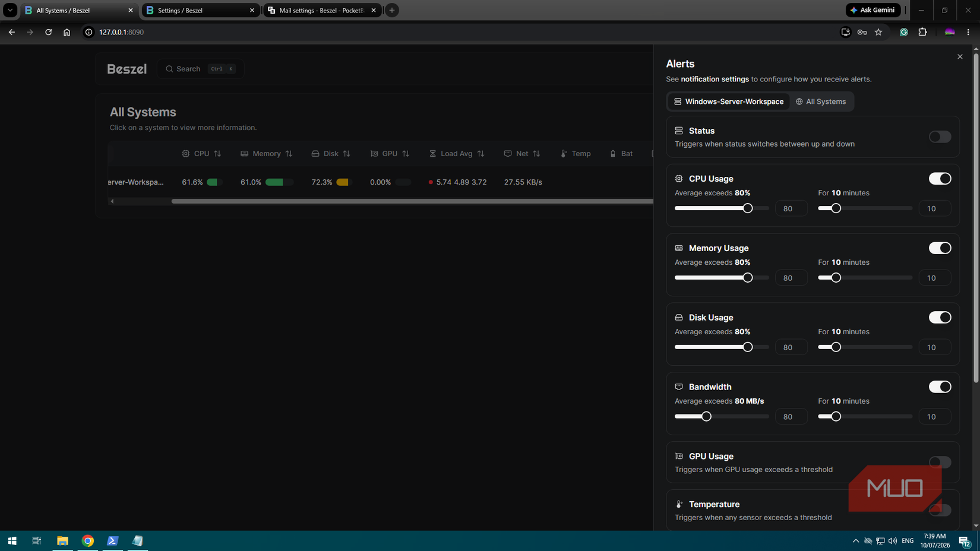Open browser Extensions menu
This screenshot has height=551, width=980.
coord(922,32)
